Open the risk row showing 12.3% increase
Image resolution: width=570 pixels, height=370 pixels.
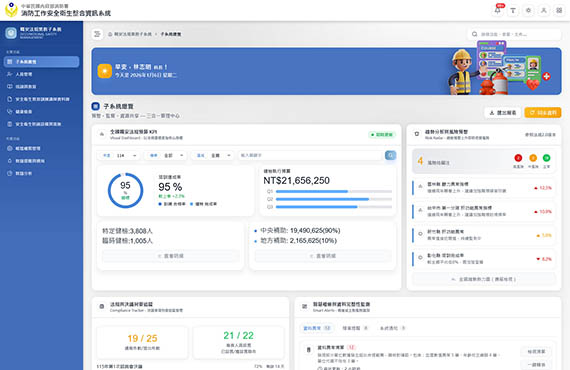(x=483, y=188)
